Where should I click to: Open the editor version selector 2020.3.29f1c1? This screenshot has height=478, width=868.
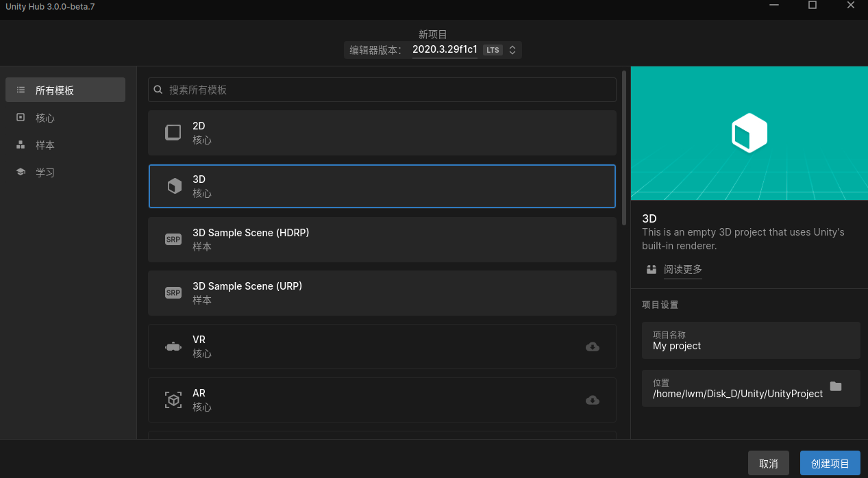point(444,49)
